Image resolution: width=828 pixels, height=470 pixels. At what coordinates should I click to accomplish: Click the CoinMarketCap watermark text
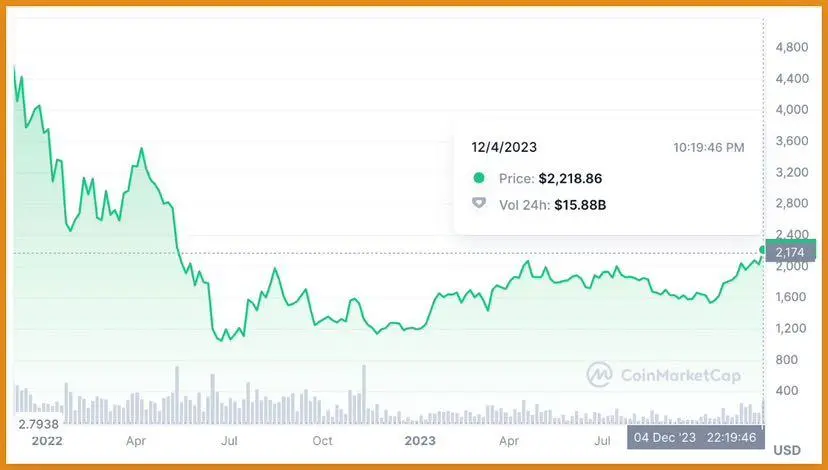click(x=681, y=375)
